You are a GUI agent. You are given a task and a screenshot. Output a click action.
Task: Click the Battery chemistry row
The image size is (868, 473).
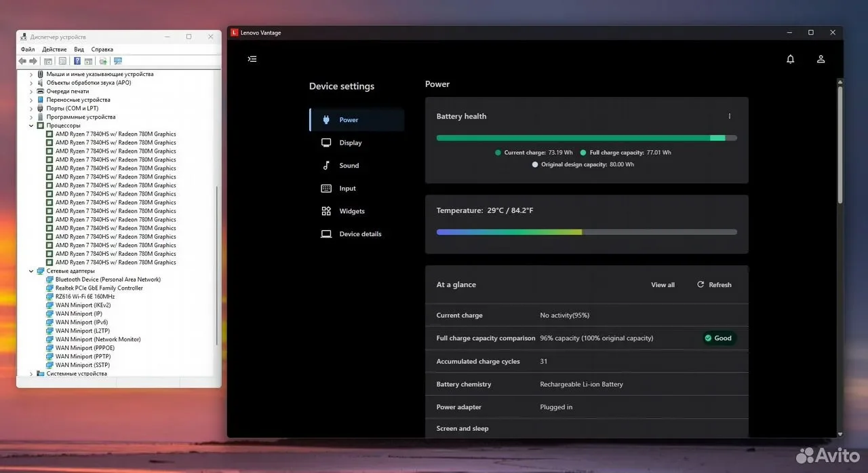click(587, 384)
